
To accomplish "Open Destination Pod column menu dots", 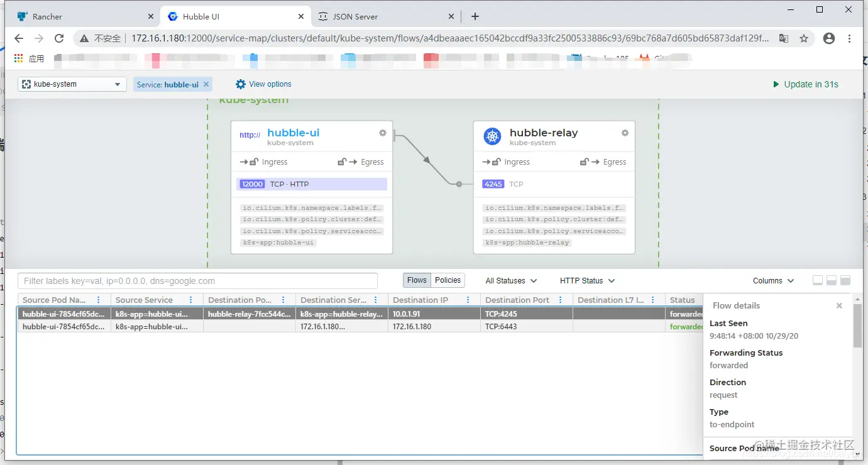I will point(283,300).
